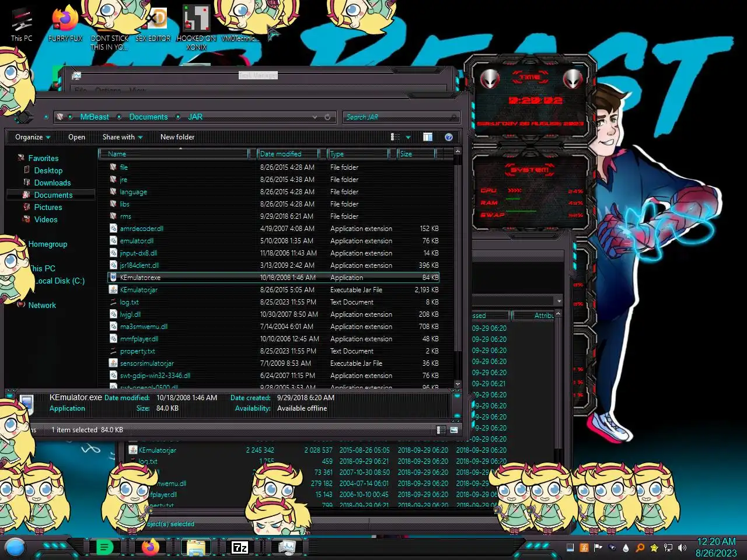
Task: Open Firefox from the taskbar
Action: point(150,547)
